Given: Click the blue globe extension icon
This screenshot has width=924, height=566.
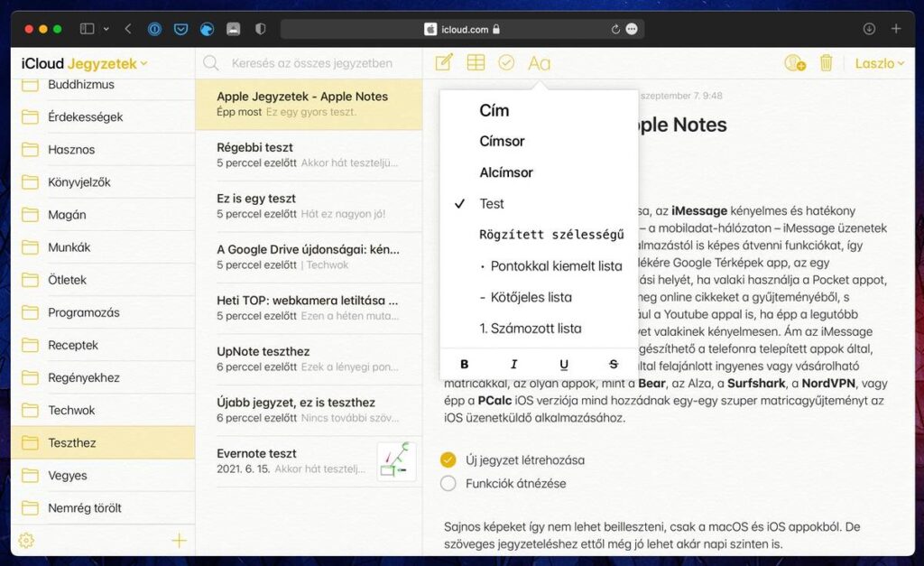Looking at the screenshot, I should pyautogui.click(x=207, y=29).
